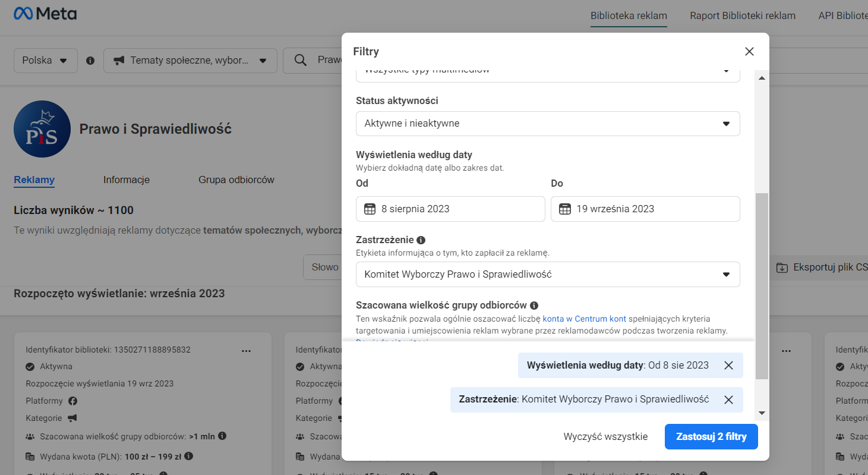Remove the Wyświetlenia według daty filter chip

tap(728, 366)
